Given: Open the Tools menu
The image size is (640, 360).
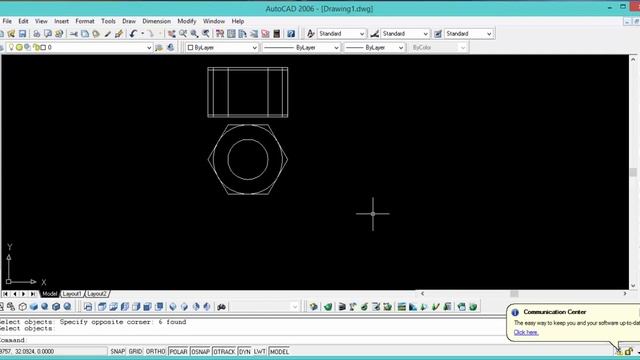Looking at the screenshot, I should pyautogui.click(x=108, y=21).
